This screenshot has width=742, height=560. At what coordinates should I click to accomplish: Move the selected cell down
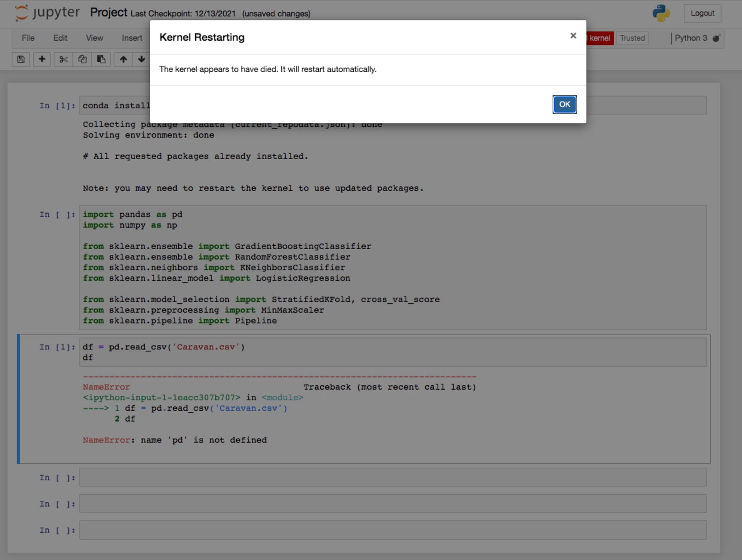point(141,59)
